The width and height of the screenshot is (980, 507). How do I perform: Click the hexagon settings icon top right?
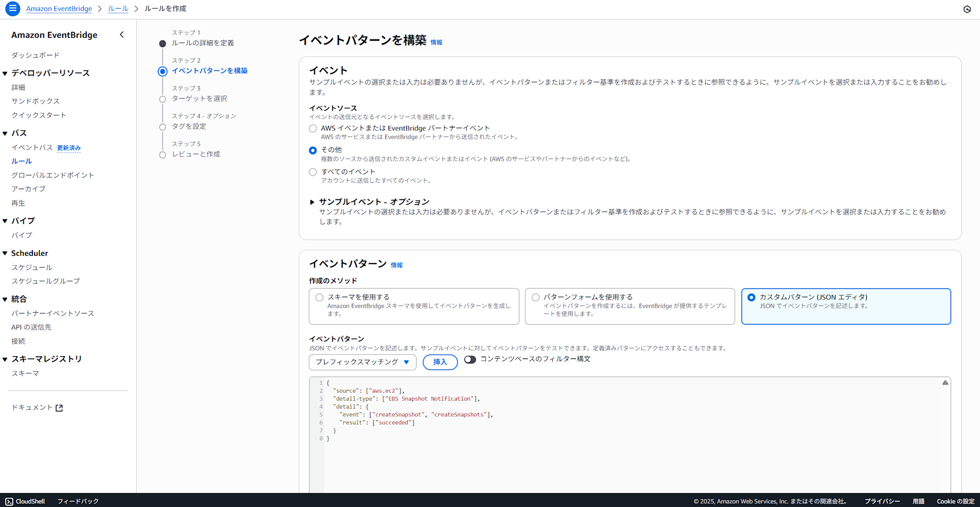point(967,9)
